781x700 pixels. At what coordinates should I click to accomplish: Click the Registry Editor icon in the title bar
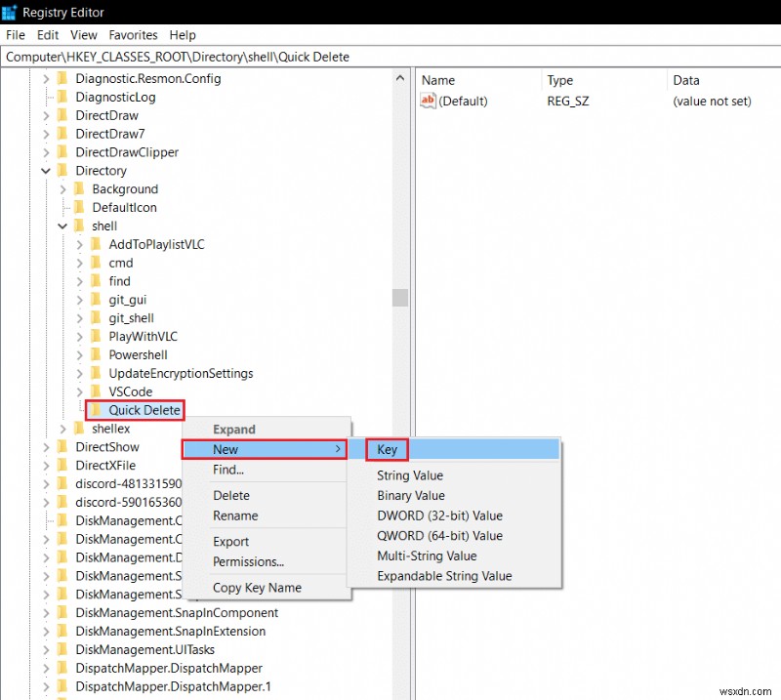(11, 12)
